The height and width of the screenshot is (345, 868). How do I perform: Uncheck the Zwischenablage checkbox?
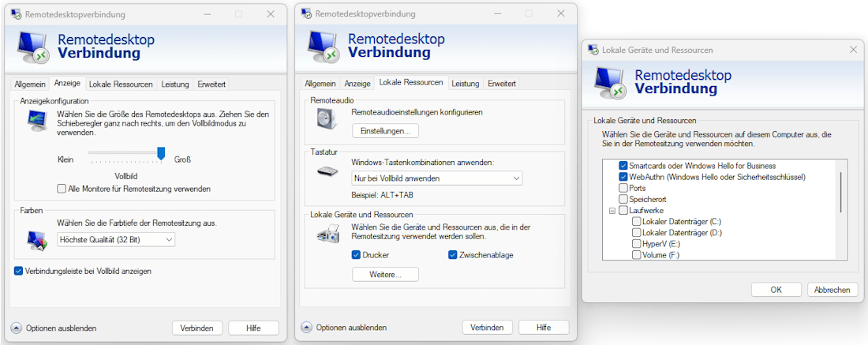453,255
